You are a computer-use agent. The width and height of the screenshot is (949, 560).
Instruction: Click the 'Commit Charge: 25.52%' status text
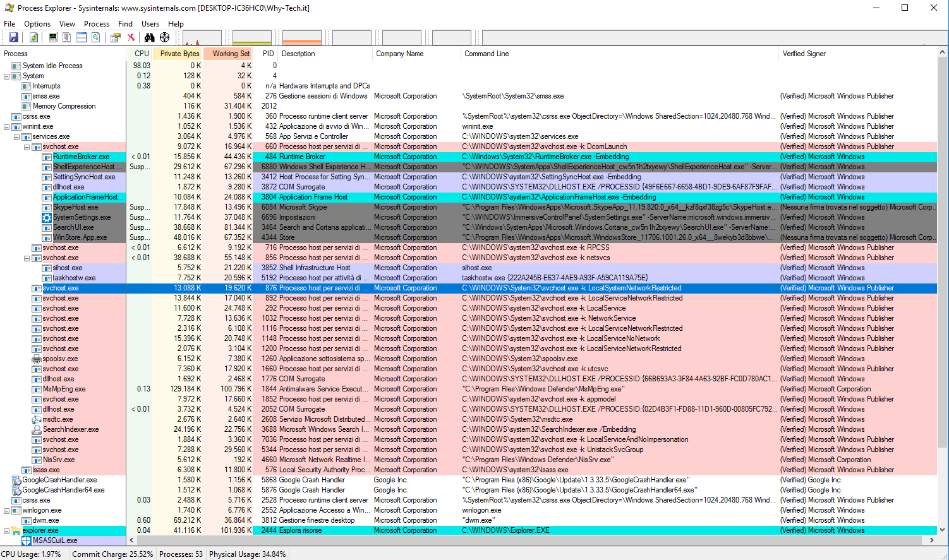point(112,554)
